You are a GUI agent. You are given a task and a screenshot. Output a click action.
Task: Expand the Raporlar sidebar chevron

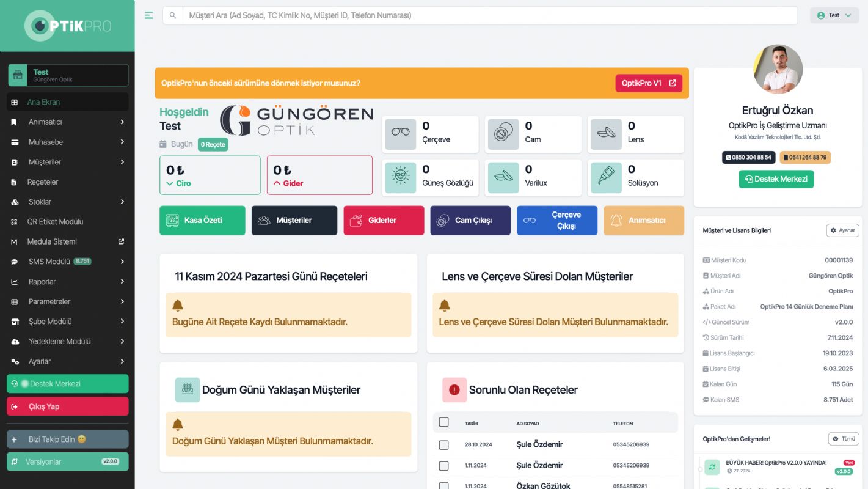point(122,282)
